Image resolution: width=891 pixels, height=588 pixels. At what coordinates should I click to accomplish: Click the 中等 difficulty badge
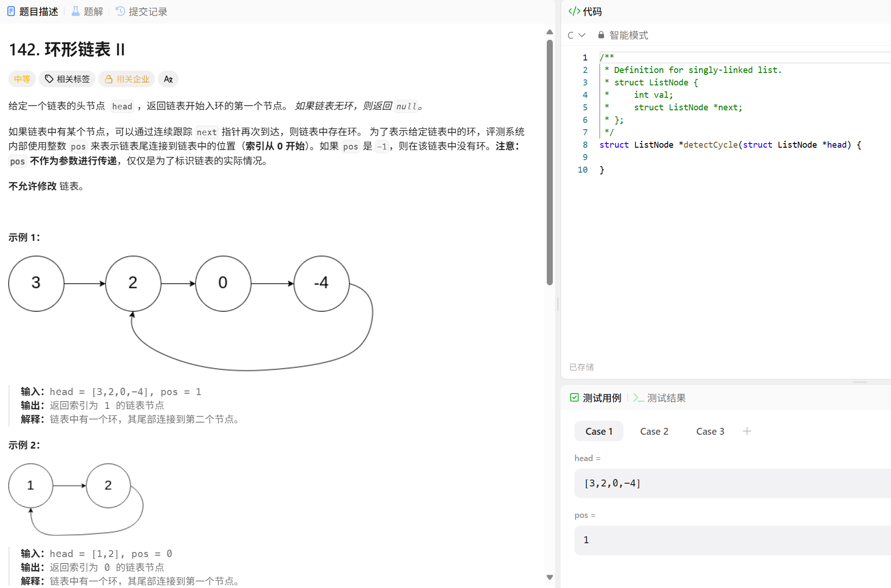pyautogui.click(x=22, y=79)
